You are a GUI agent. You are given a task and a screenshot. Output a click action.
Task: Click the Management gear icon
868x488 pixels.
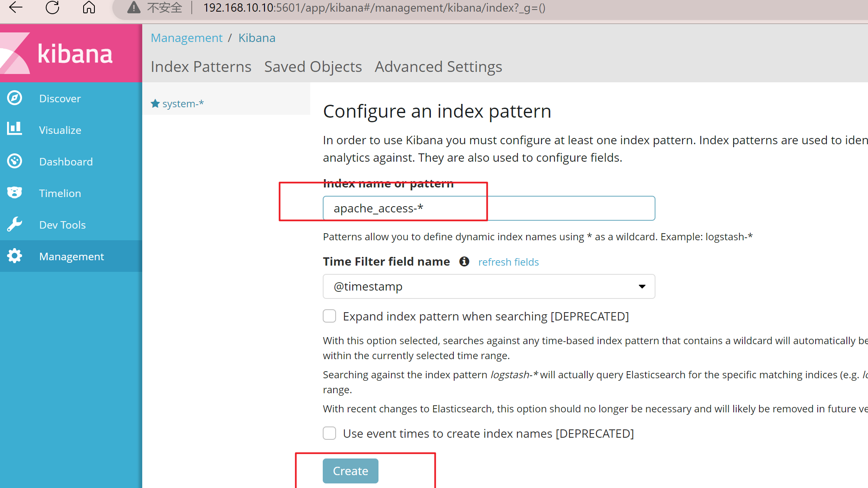15,256
